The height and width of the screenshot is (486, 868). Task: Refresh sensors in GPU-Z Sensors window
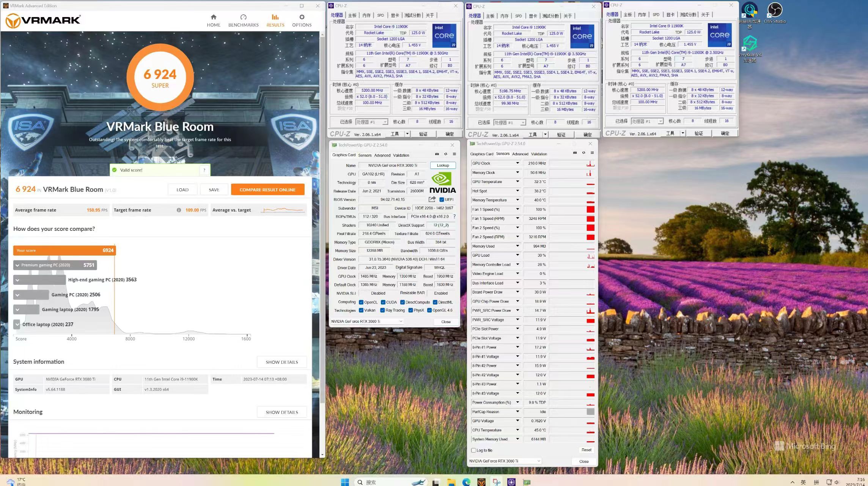(584, 153)
